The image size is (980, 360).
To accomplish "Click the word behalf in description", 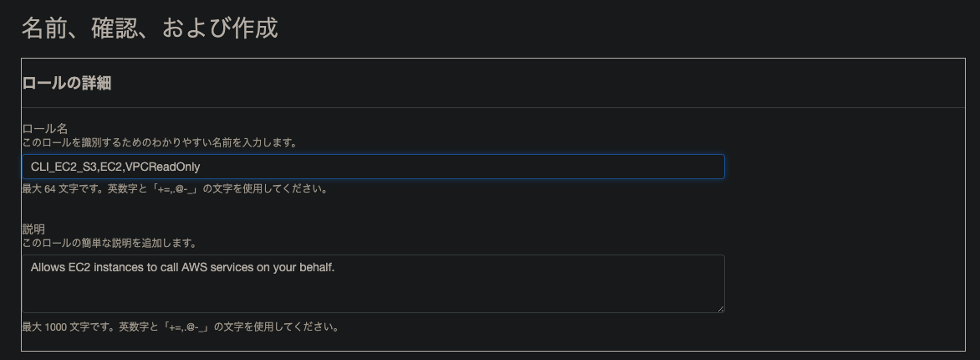I will tap(317, 267).
